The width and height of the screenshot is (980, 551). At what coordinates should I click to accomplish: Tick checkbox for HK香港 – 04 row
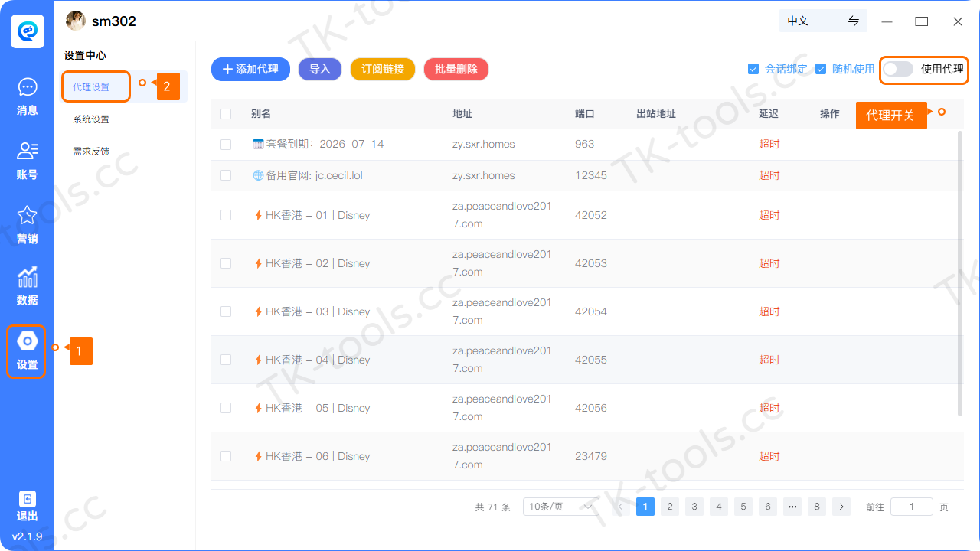[226, 360]
